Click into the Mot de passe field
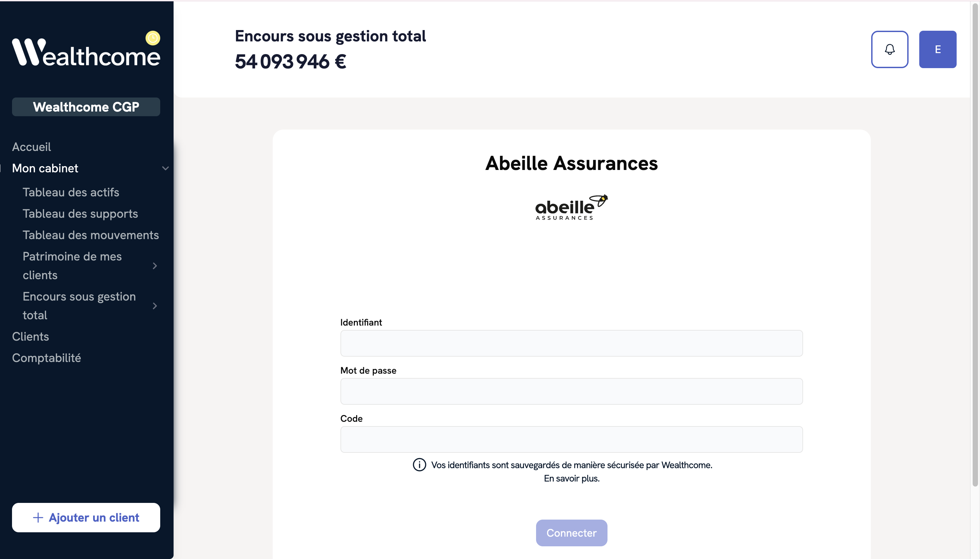980x559 pixels. point(571,391)
